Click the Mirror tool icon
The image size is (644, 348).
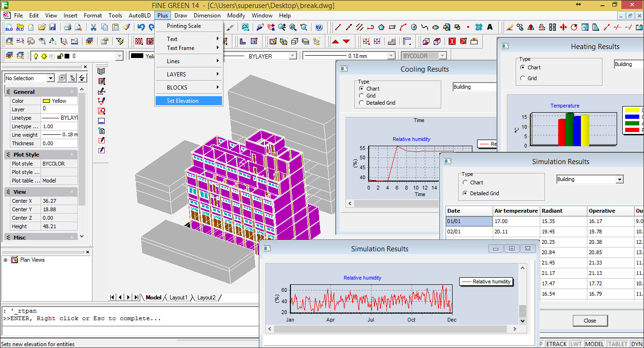(530, 27)
